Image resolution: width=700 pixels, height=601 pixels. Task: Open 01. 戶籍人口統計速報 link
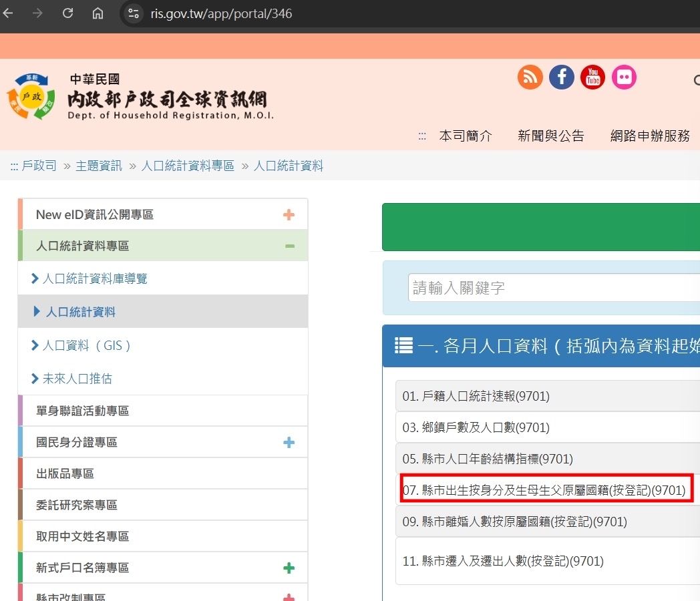(476, 397)
